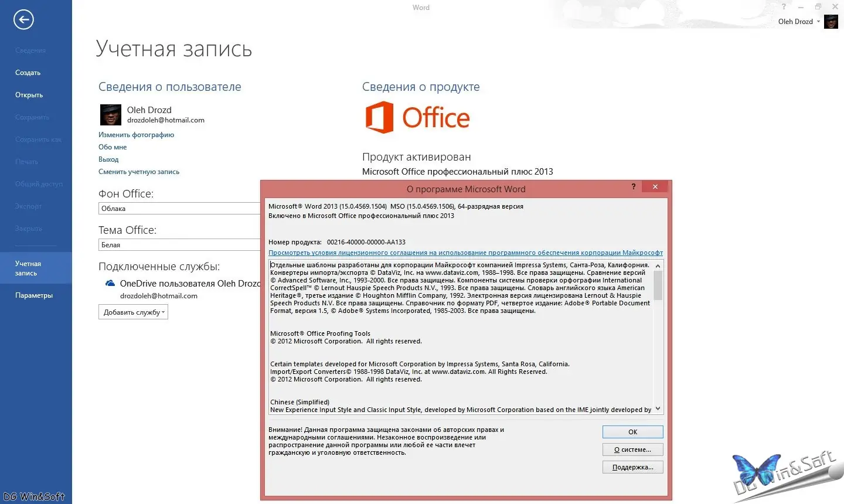Expand the Добавить службу dropdown button

pos(133,312)
